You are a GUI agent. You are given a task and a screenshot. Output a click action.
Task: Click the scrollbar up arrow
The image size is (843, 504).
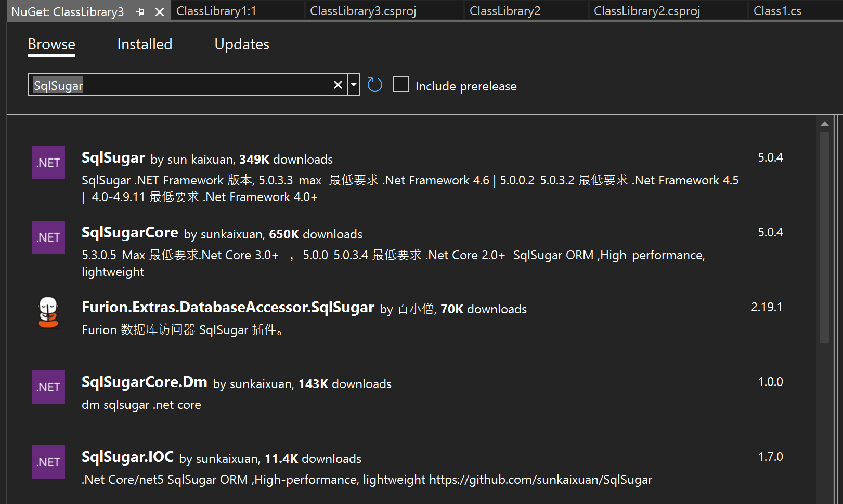click(825, 124)
